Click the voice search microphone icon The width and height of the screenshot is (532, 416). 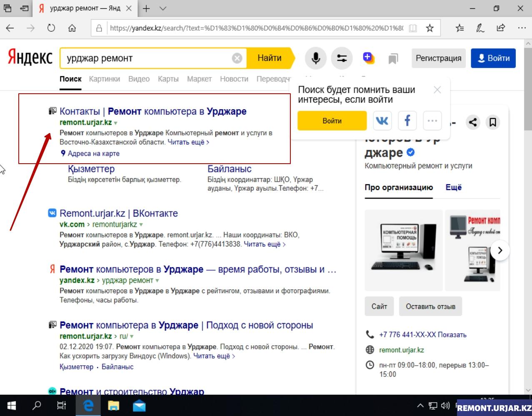click(316, 58)
